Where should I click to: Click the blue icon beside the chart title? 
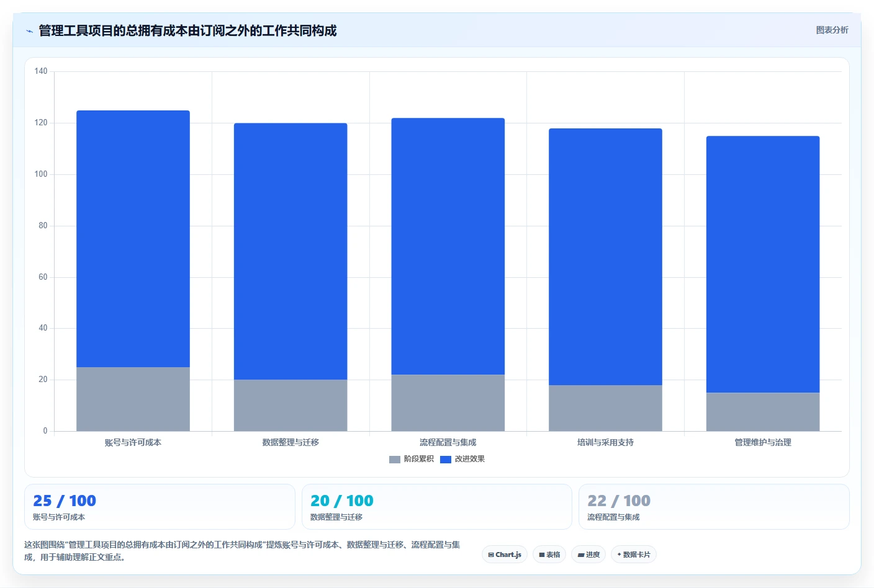tap(29, 31)
